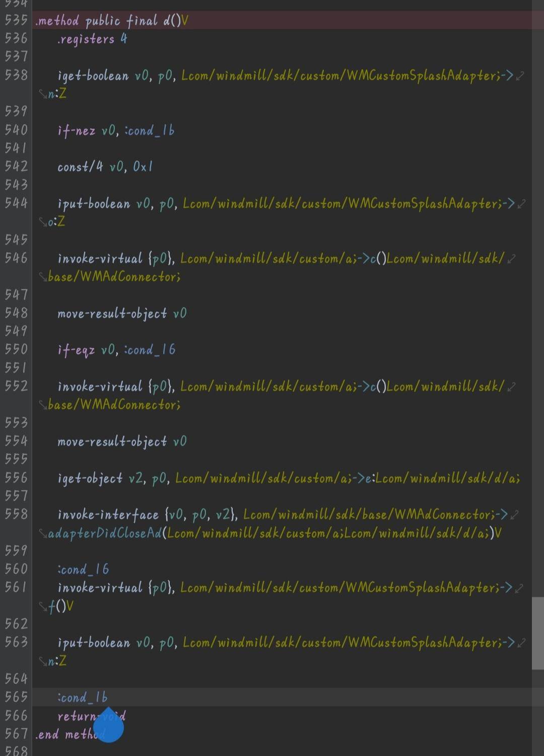This screenshot has height=756, width=544.
Task: Select the ':cond_16' label on line 560
Action: 83,570
